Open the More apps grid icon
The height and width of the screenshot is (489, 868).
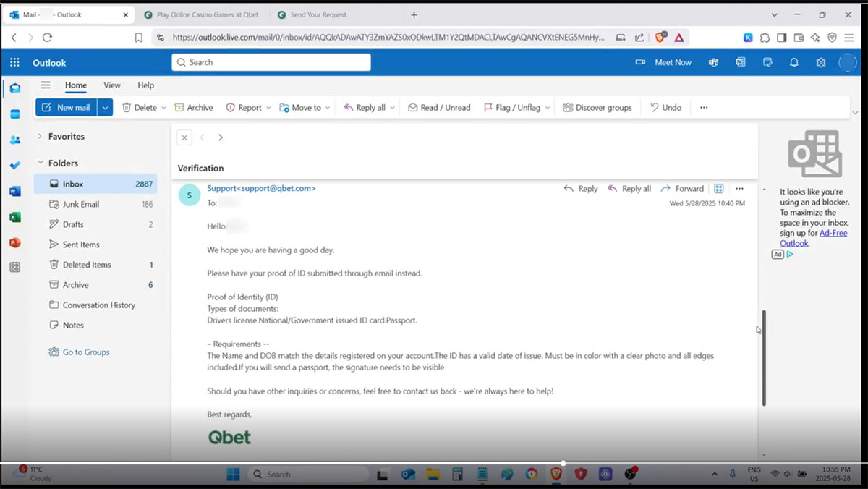point(14,267)
